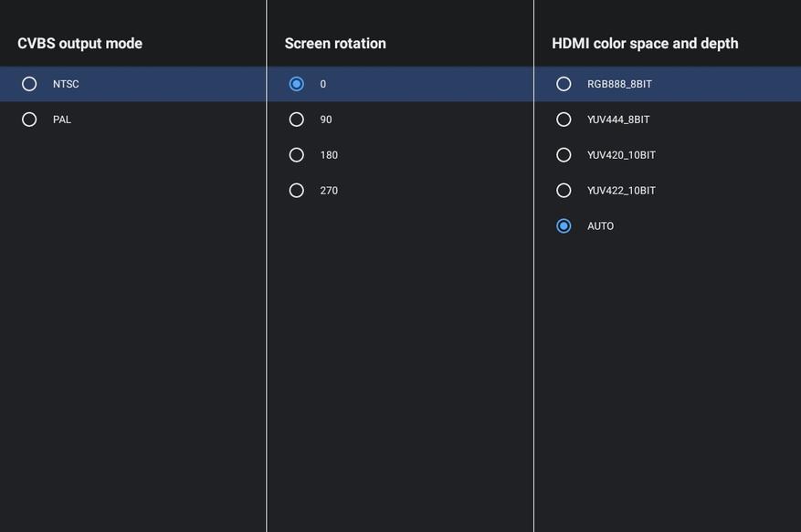Select RGB888_8BIT color space radio
801x532 pixels.
[x=564, y=84]
